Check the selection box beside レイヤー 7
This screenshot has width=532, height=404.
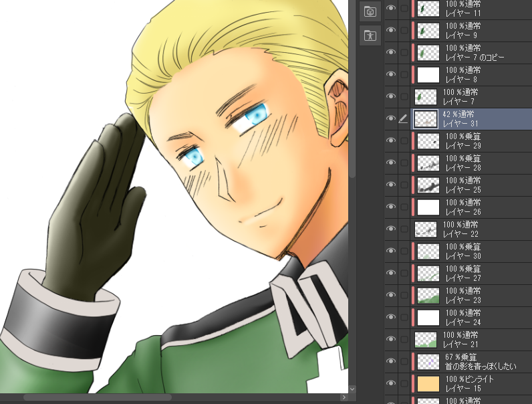pos(404,97)
